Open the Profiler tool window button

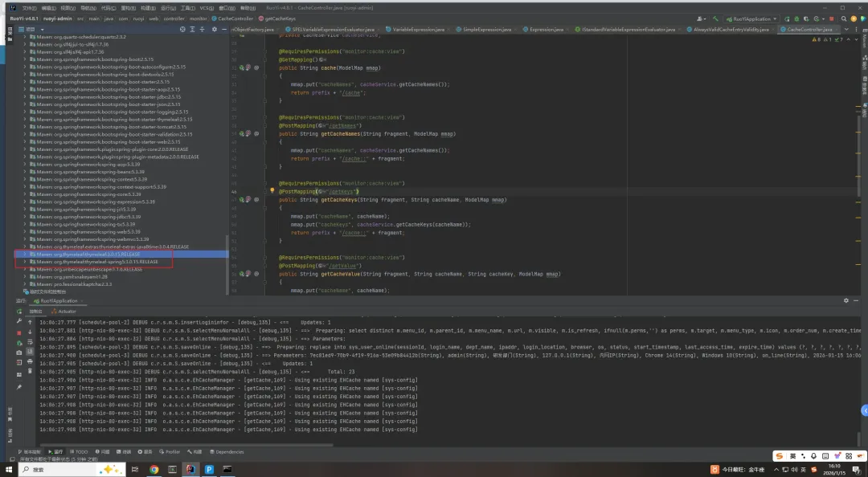pyautogui.click(x=170, y=452)
